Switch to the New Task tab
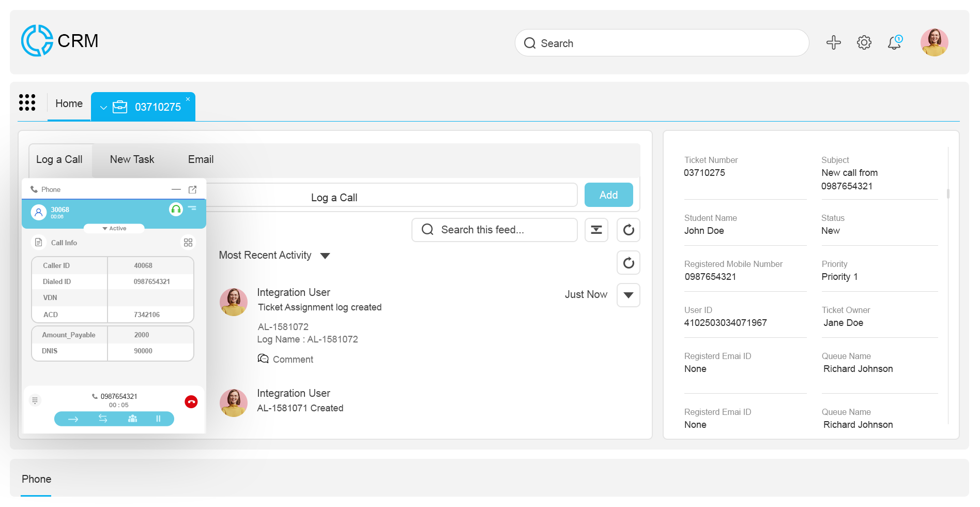The image size is (980, 507). pos(132,159)
